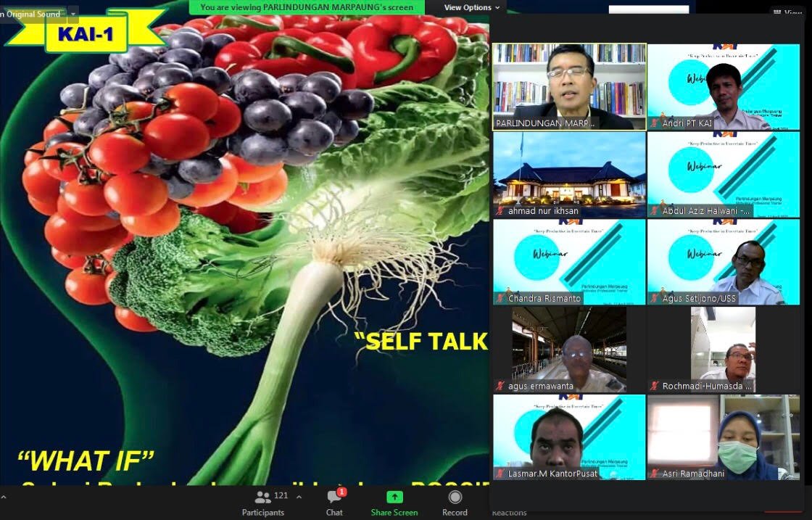Click muted mic icon on Andri PT KAI

(655, 123)
